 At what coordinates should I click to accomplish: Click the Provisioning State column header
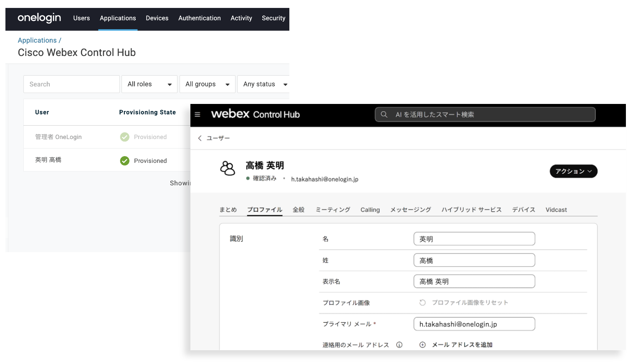tap(147, 112)
